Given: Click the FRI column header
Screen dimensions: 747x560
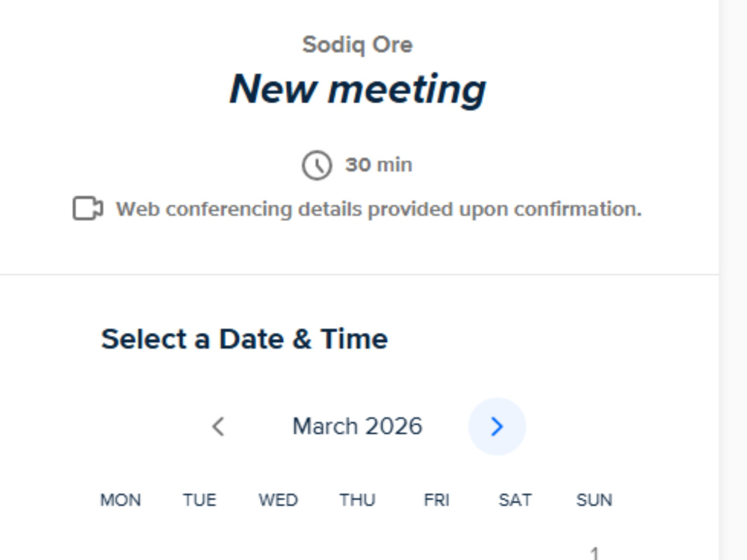Looking at the screenshot, I should [436, 500].
